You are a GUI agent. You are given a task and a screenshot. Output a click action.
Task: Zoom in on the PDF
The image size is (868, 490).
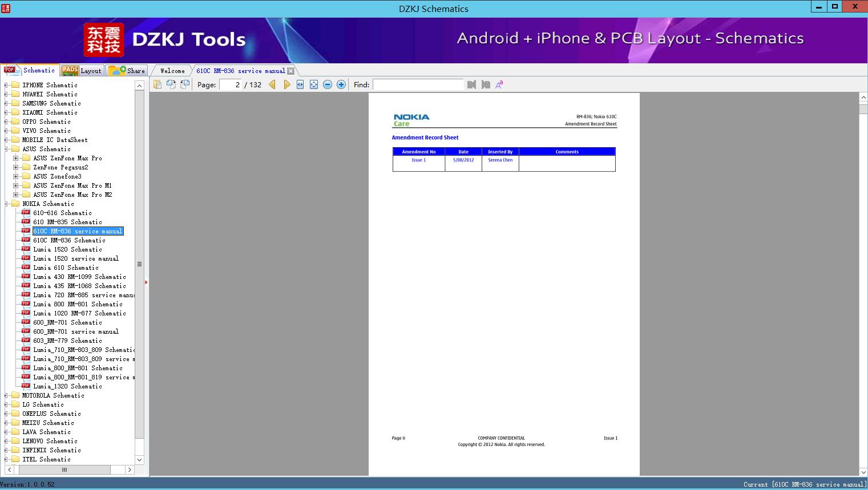tap(341, 84)
